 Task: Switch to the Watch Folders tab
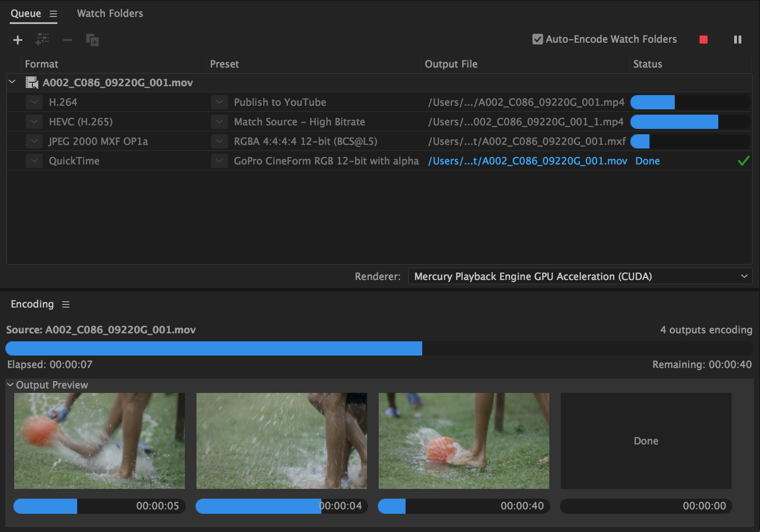pyautogui.click(x=109, y=13)
